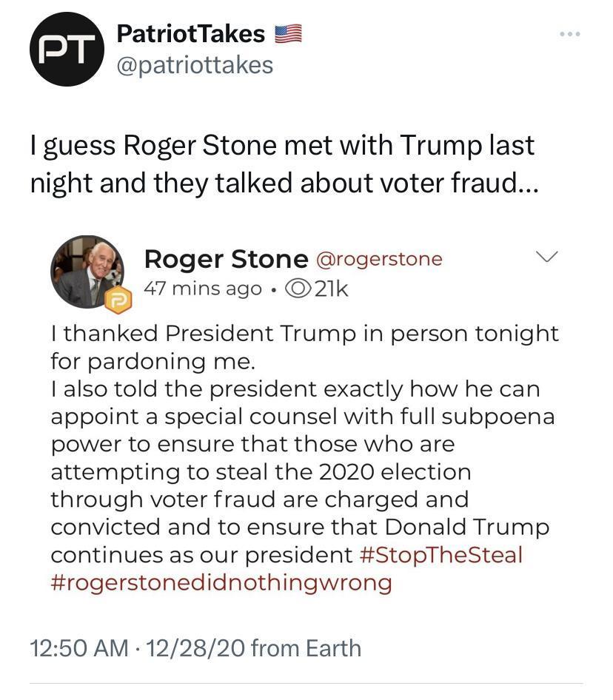
Task: Open the #rogerstonedidnothingwrong hashtag
Action: coord(221,582)
